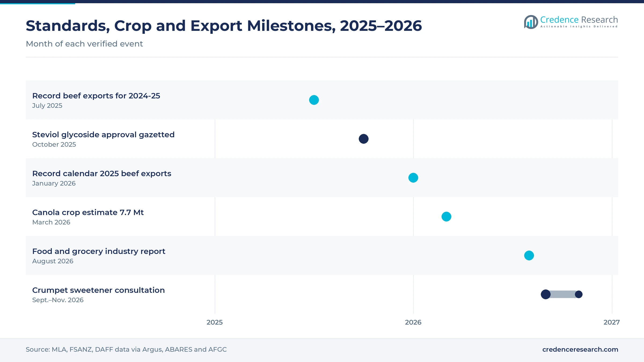Click 'Crumpet sweetener consultation' label
644x362 pixels.
[x=98, y=290]
